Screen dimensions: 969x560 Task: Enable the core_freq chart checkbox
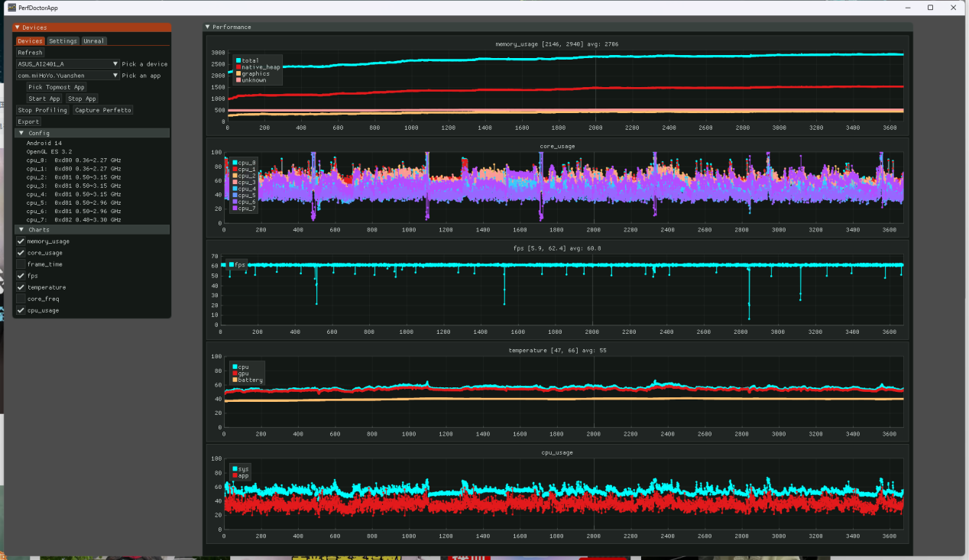point(21,299)
